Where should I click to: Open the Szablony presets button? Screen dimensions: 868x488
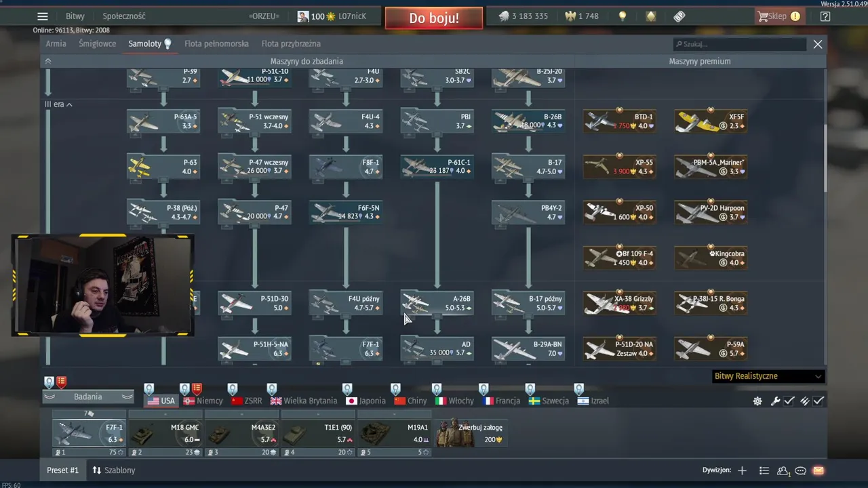pos(114,470)
